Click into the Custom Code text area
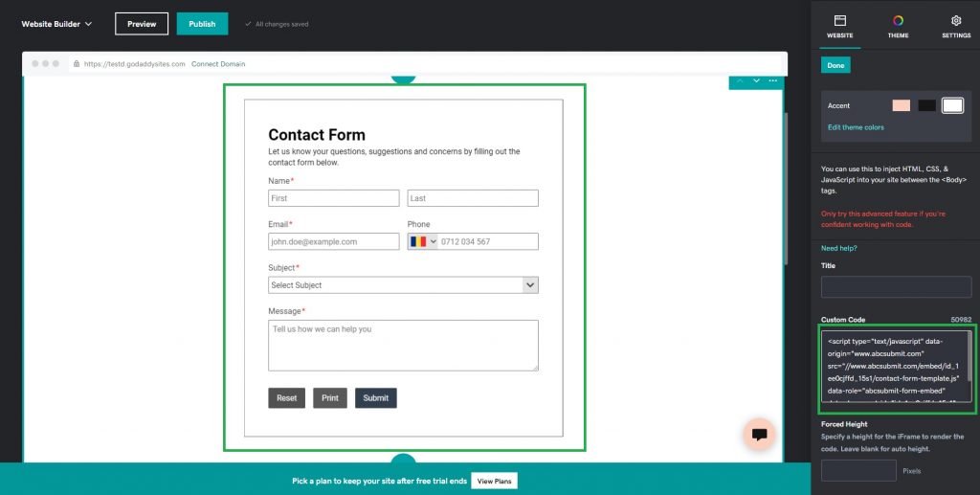The image size is (980, 495). pos(894,366)
